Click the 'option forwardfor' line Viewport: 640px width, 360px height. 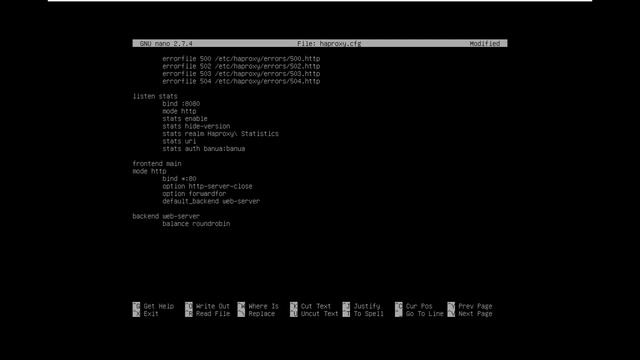tap(194, 194)
